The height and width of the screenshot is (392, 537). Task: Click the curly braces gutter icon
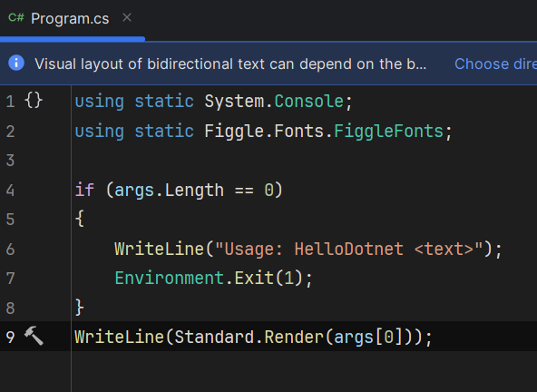point(34,101)
